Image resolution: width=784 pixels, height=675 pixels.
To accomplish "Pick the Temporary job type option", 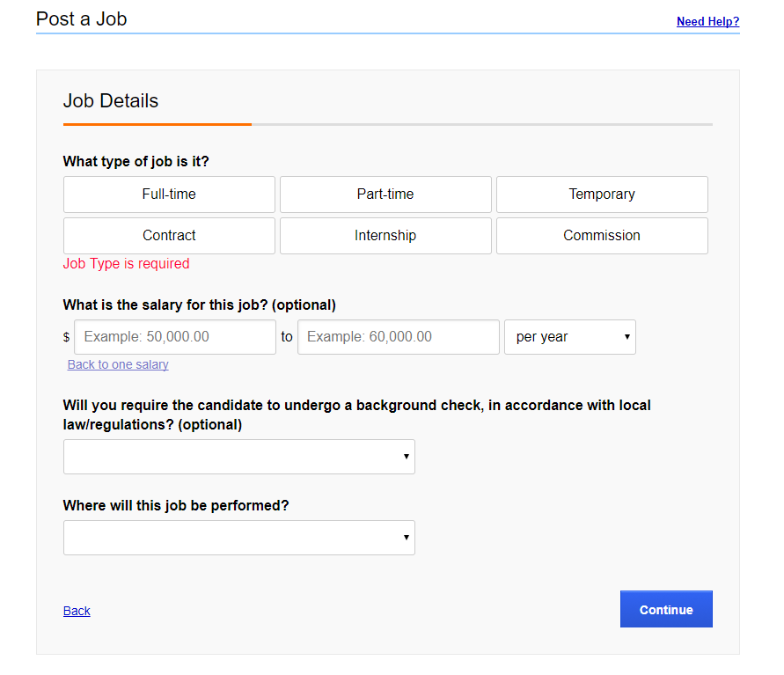I will pyautogui.click(x=602, y=194).
